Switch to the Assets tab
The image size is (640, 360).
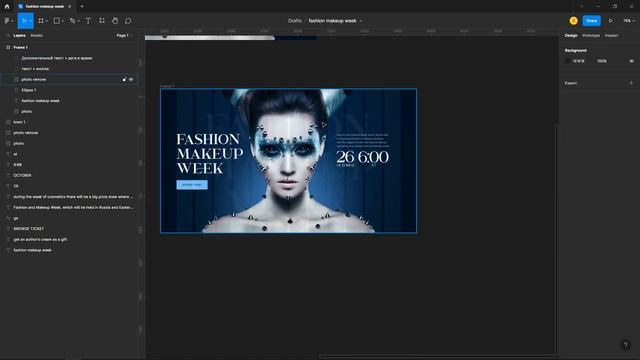pos(36,36)
